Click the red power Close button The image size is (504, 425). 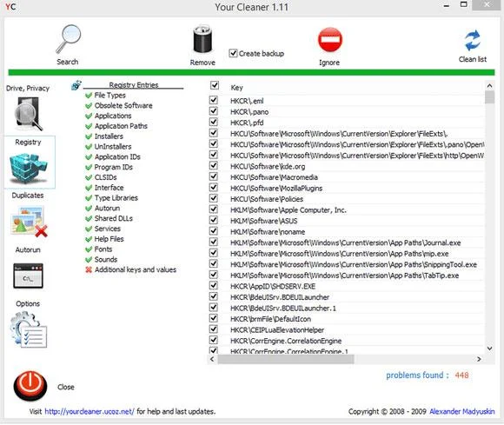pyautogui.click(x=30, y=386)
